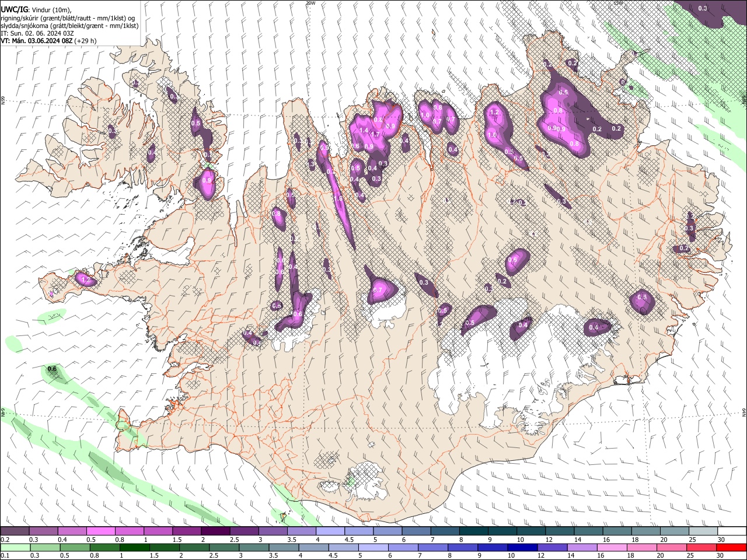Select the medium green 0.5–0.8 swatch in lower legend

[x=75, y=548]
